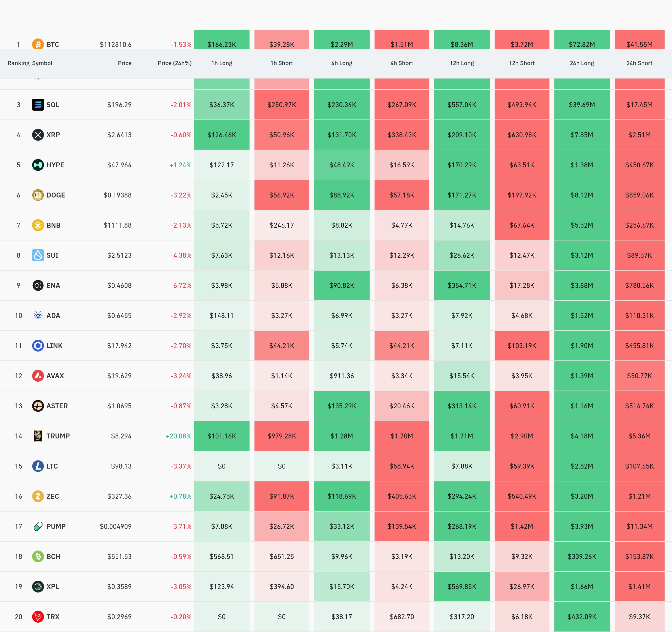Click the Bitcoin BTC coin icon

(38, 44)
